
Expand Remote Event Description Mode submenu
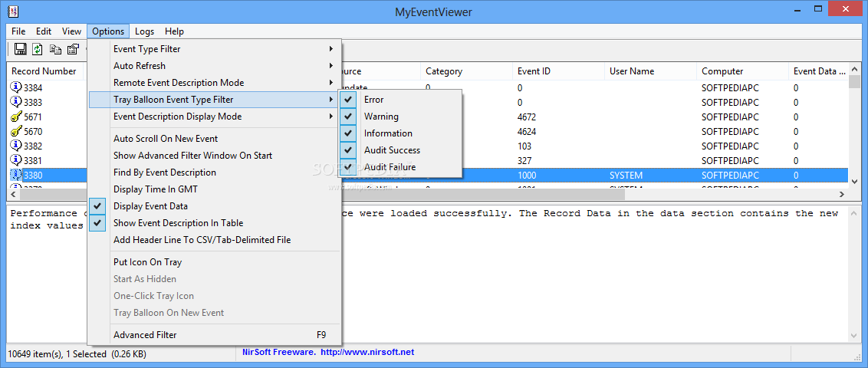point(214,83)
